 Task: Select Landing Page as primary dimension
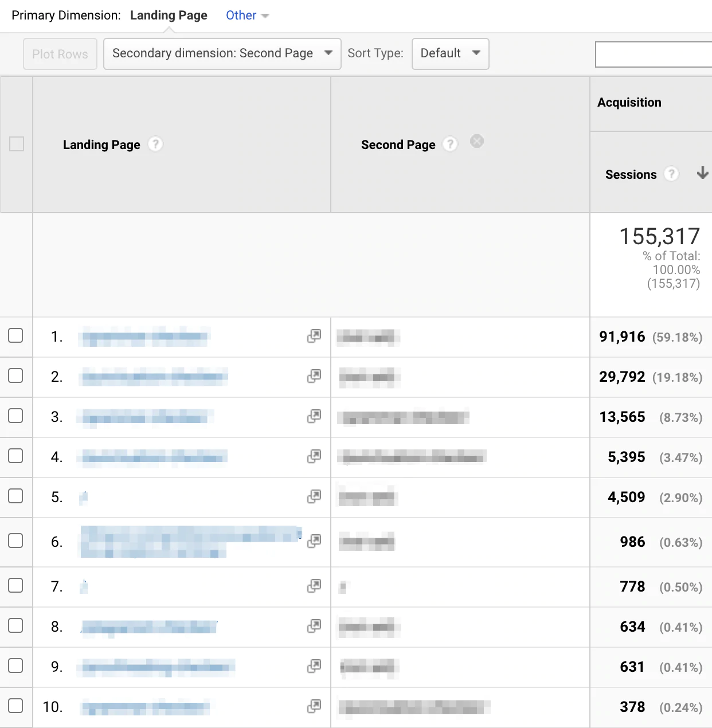[x=169, y=15]
